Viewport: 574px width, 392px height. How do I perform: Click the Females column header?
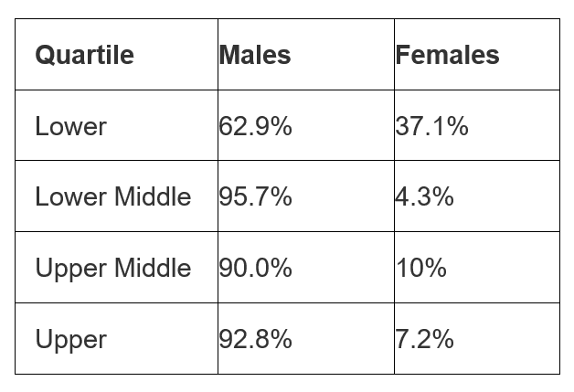[447, 55]
